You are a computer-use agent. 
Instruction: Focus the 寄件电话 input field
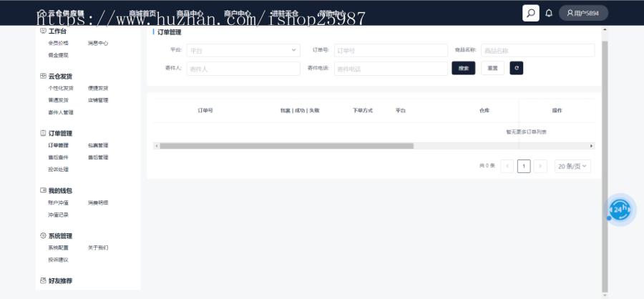coord(391,69)
